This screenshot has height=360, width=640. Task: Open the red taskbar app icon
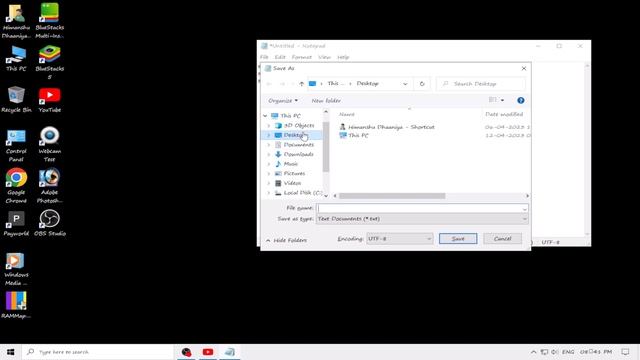pos(187,352)
